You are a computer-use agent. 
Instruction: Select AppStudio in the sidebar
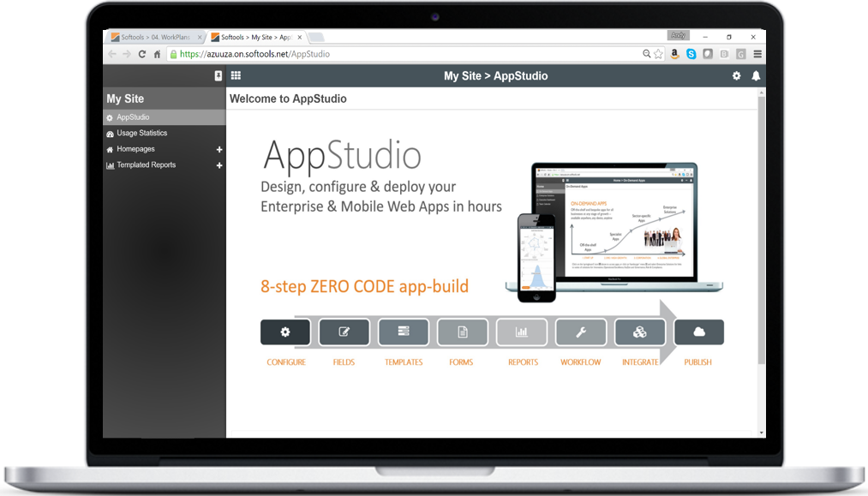pyautogui.click(x=165, y=117)
